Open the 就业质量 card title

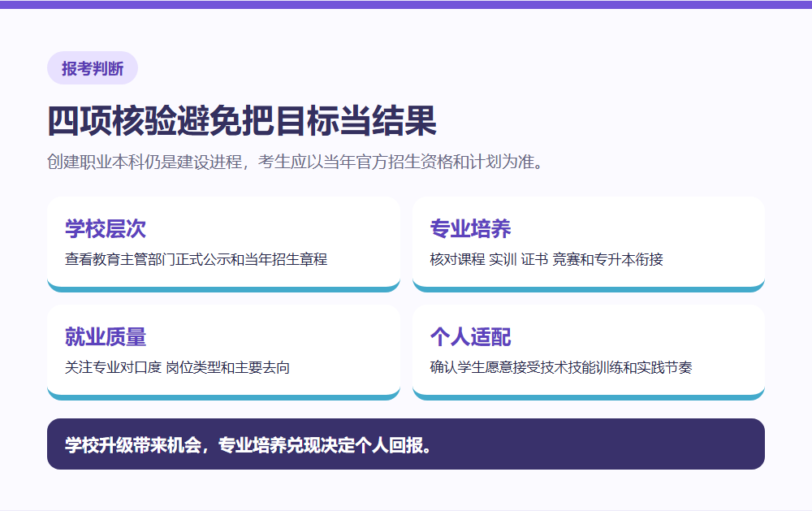(x=106, y=337)
